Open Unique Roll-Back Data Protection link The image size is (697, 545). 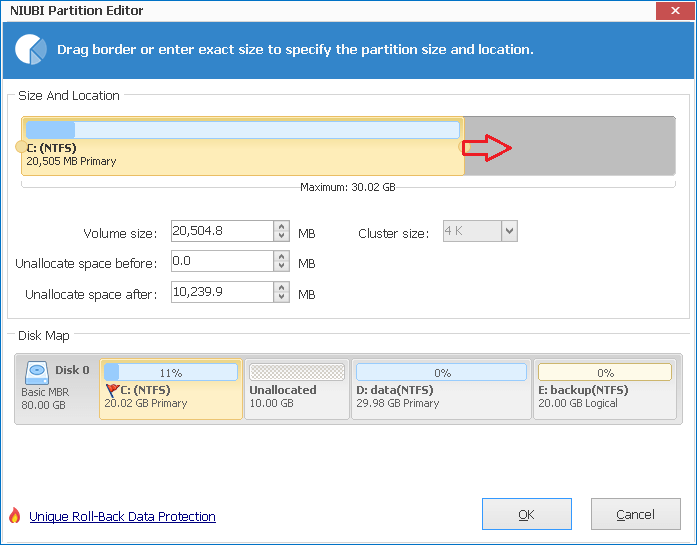point(122,517)
